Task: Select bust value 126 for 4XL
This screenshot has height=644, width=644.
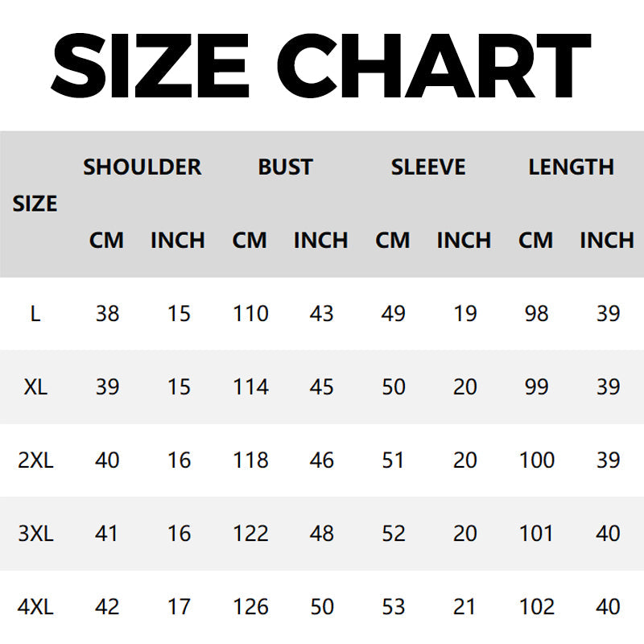Action: pyautogui.click(x=250, y=607)
